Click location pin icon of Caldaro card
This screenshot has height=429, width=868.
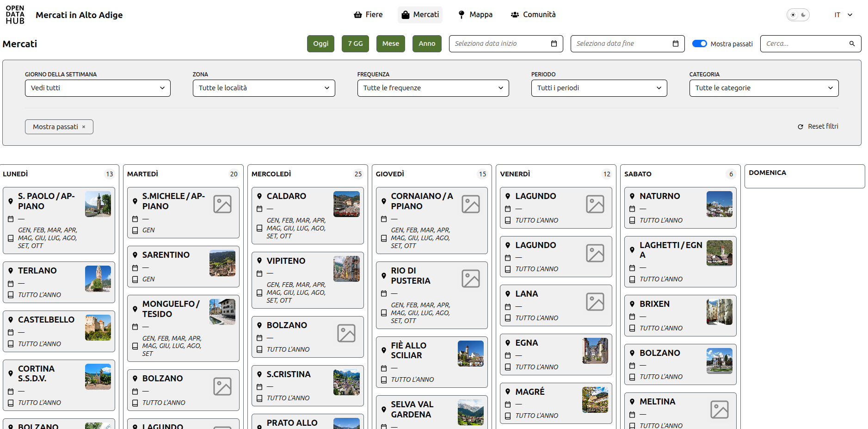pyautogui.click(x=259, y=196)
